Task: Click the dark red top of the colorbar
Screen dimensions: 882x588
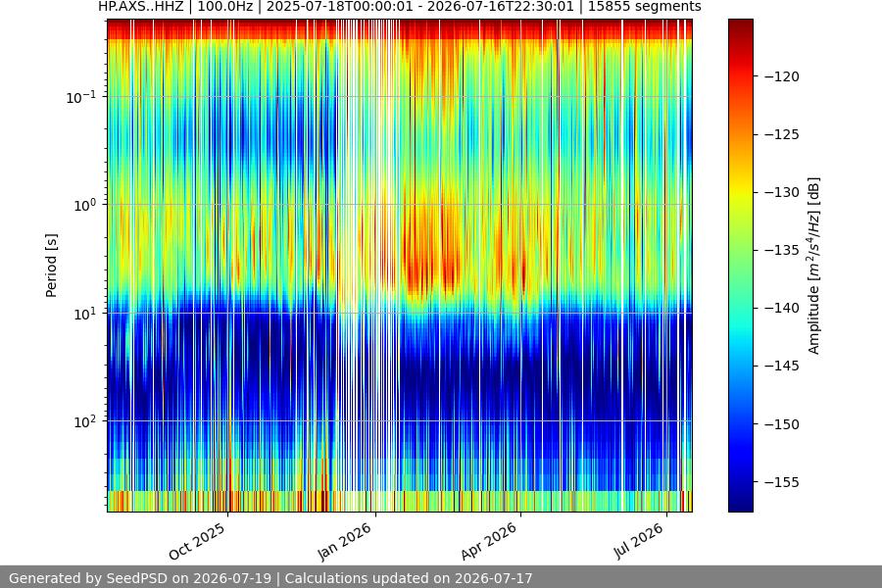Action: click(740, 25)
